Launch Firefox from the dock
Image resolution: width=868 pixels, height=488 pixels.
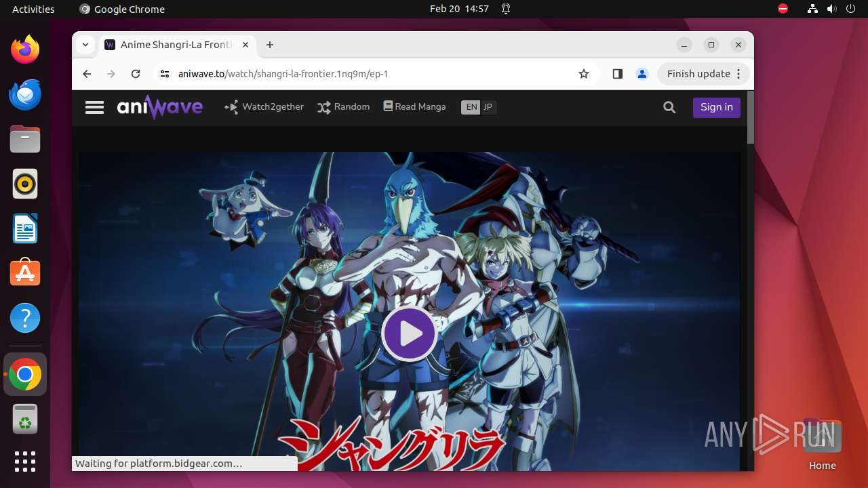[25, 49]
